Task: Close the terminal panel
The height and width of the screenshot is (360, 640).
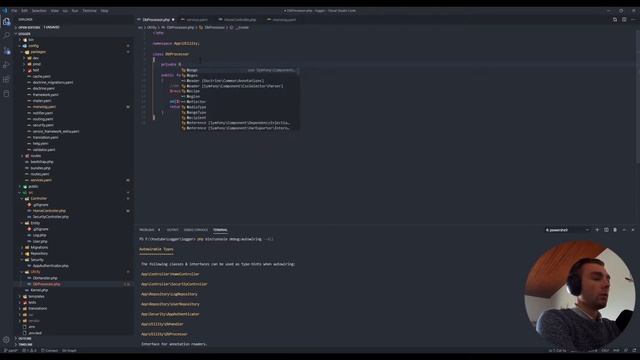Action: click(633, 230)
